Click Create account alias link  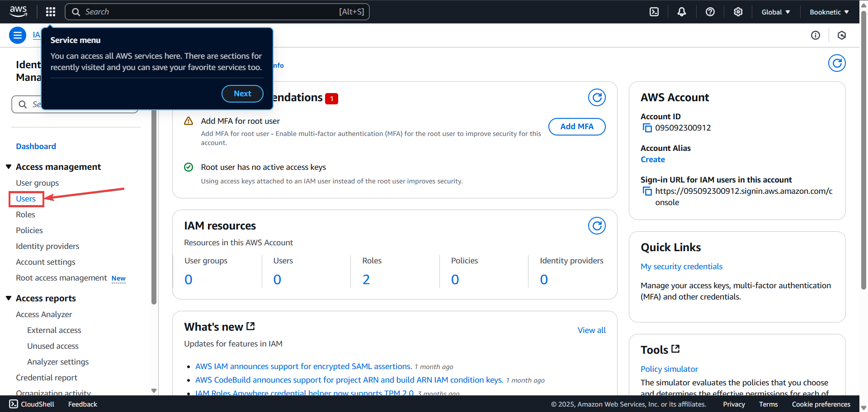pos(653,159)
